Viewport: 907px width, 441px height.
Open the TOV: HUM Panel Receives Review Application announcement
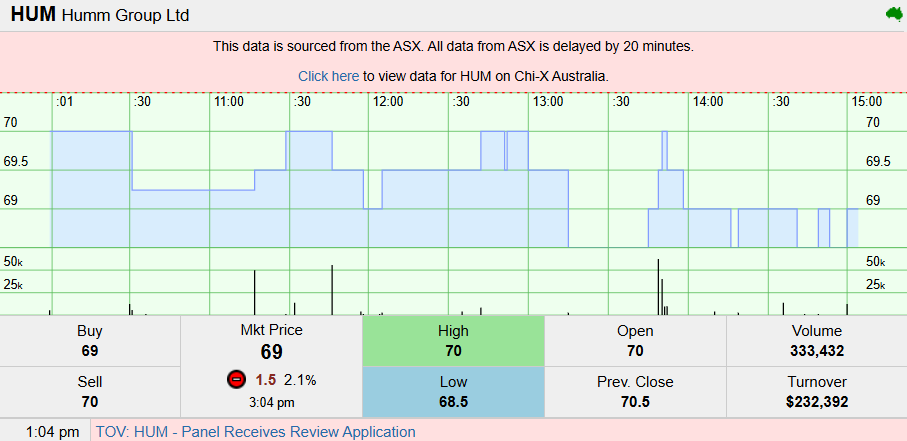(255, 432)
